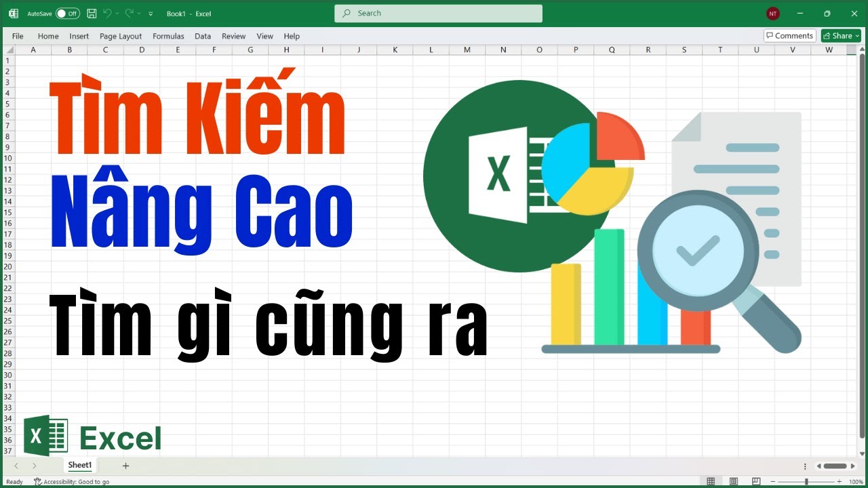Click the vertical scrollbar thumb
The height and width of the screenshot is (488, 868).
pyautogui.click(x=863, y=246)
